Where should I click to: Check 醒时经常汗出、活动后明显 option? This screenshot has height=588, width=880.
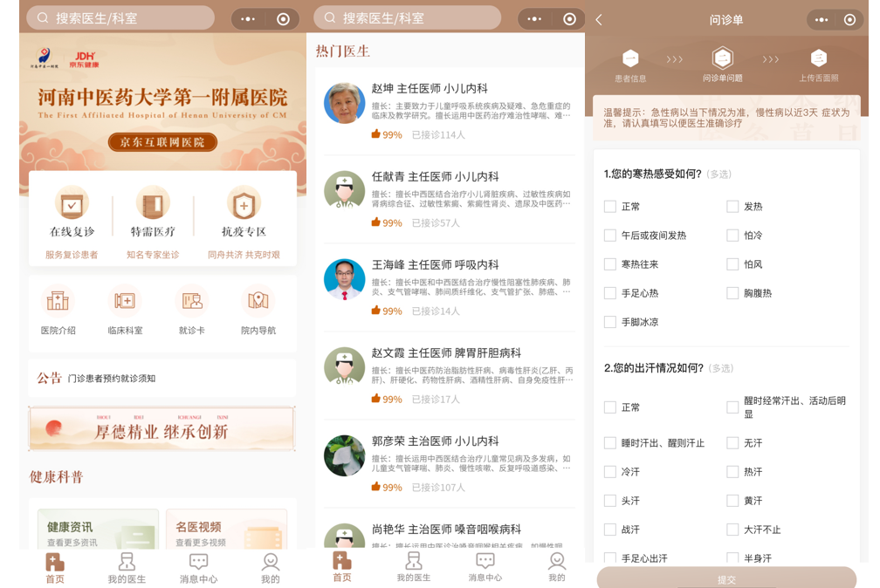[x=732, y=407]
